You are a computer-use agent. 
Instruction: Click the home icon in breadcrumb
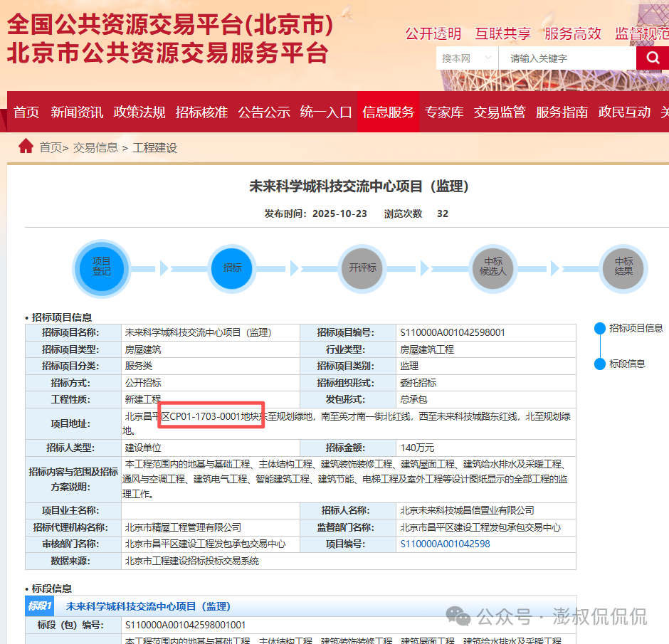(x=26, y=147)
